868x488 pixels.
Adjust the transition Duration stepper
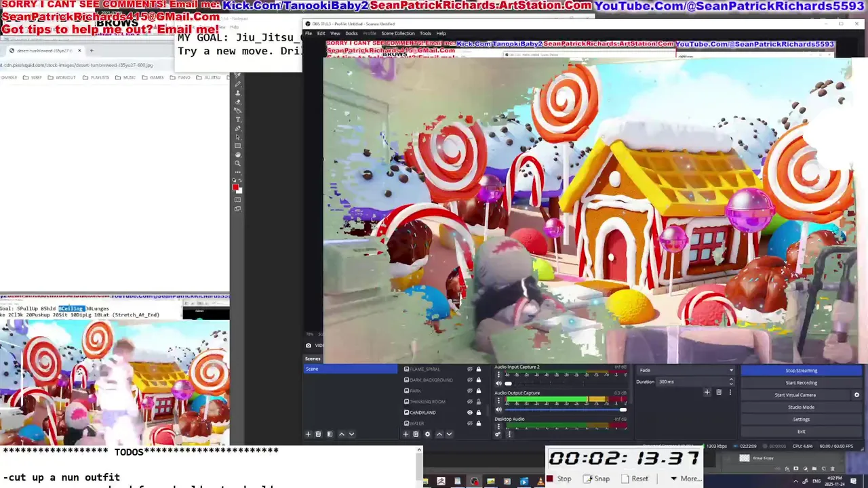pyautogui.click(x=731, y=382)
